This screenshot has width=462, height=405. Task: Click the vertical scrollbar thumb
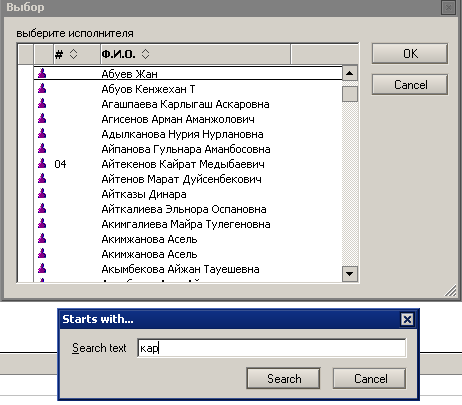350,94
